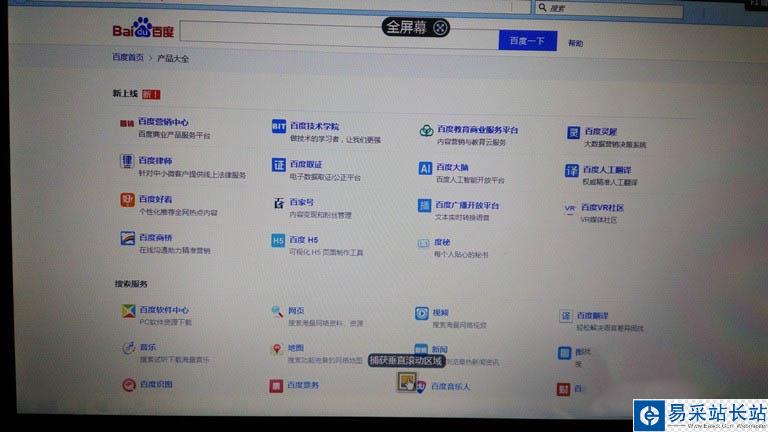The height and width of the screenshot is (432, 768).
Task: Open the magnifier icon for 网页
Action: (x=277, y=312)
